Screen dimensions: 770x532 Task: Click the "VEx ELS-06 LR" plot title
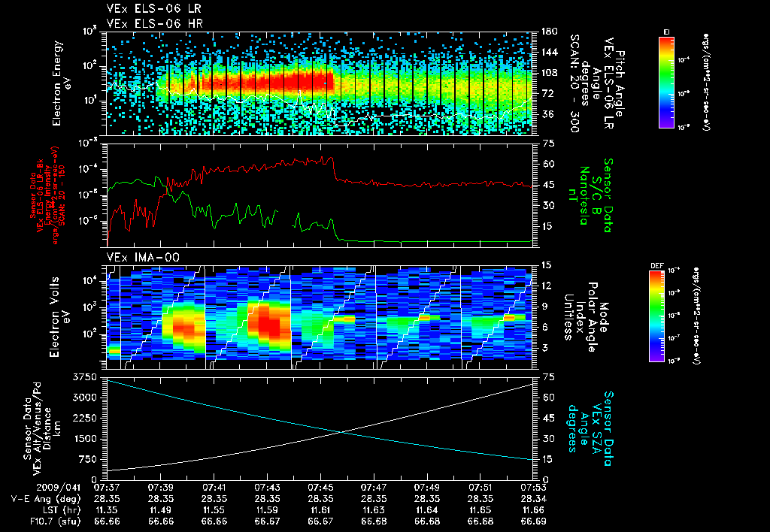coord(153,9)
